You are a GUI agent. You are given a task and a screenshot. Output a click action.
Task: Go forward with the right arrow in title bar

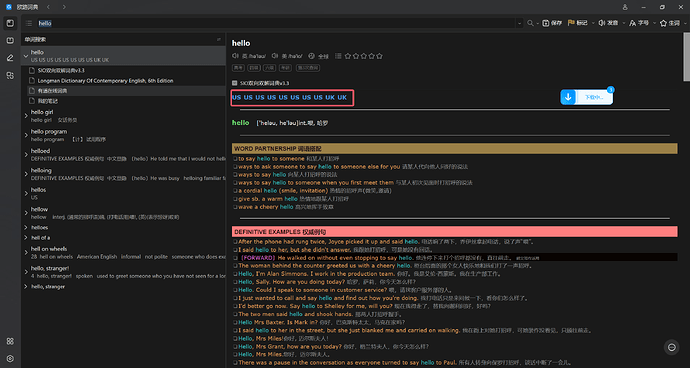[64, 7]
